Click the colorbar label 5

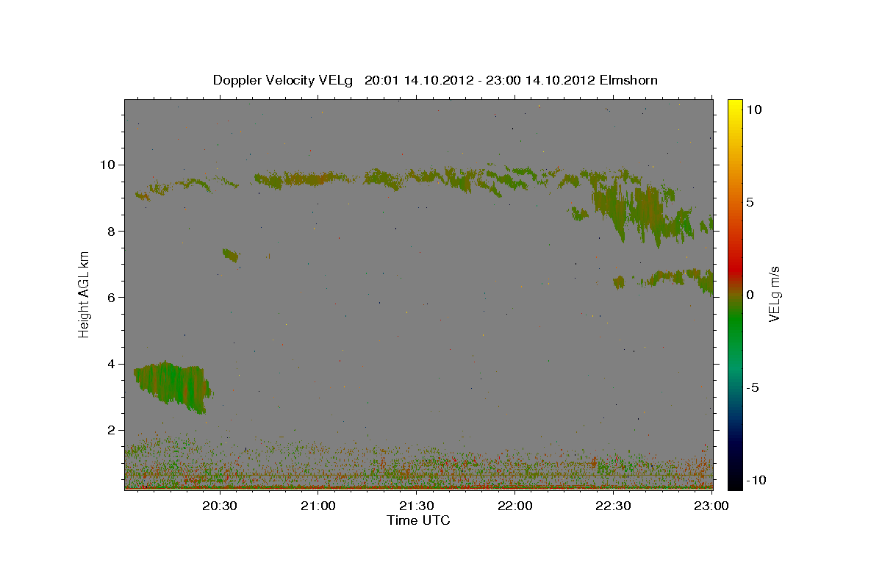coord(750,201)
